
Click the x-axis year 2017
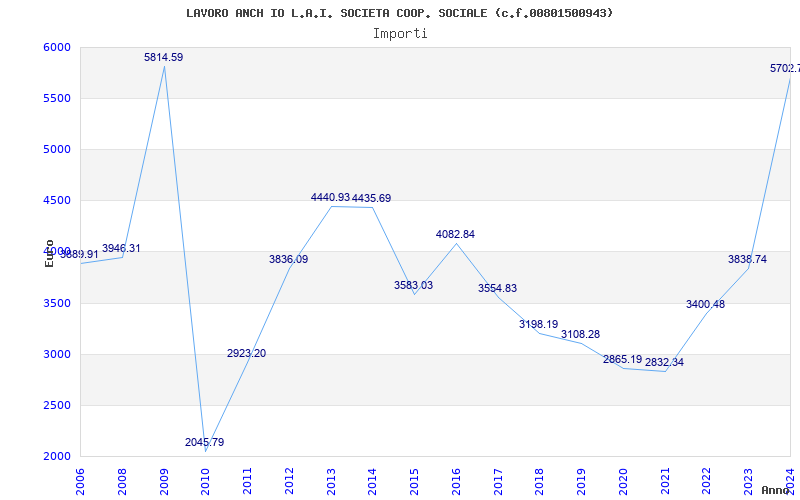[x=498, y=482]
